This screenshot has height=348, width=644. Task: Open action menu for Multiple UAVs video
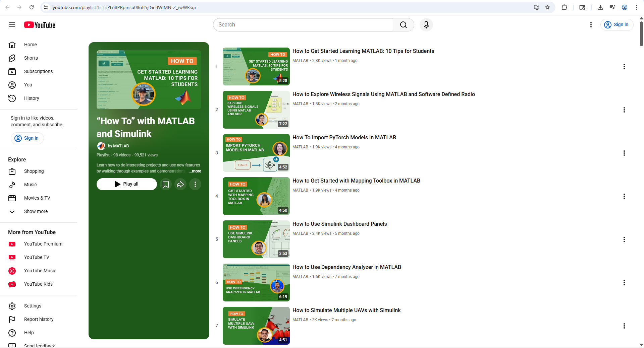point(624,326)
